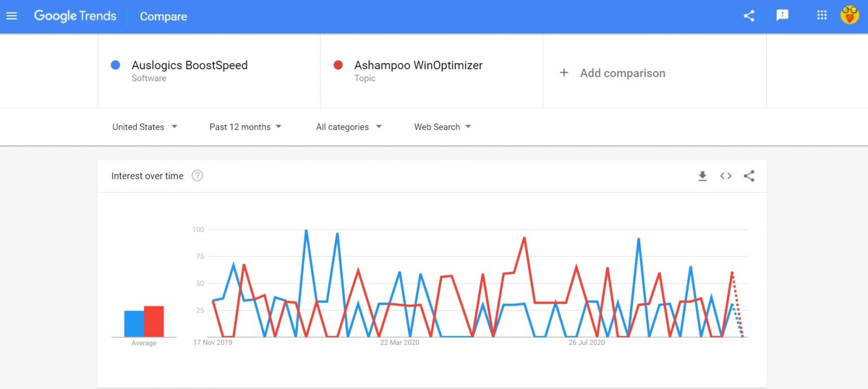Screen dimensions: 868x389
Task: Open the send feedback icon
Action: pyautogui.click(x=782, y=16)
